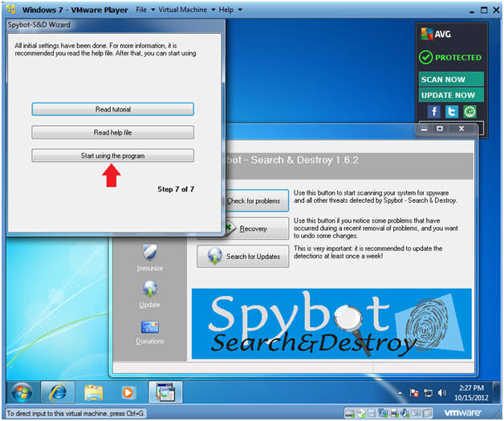Click 'Search & Destroy 1.6.2' header text
The width and height of the screenshot is (504, 421).
[304, 160]
